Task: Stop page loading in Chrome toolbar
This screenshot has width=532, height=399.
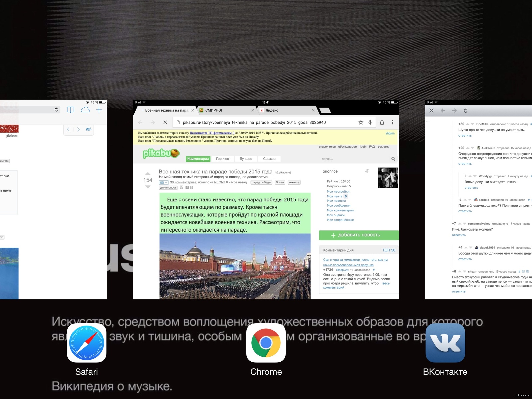Action: pyautogui.click(x=165, y=122)
